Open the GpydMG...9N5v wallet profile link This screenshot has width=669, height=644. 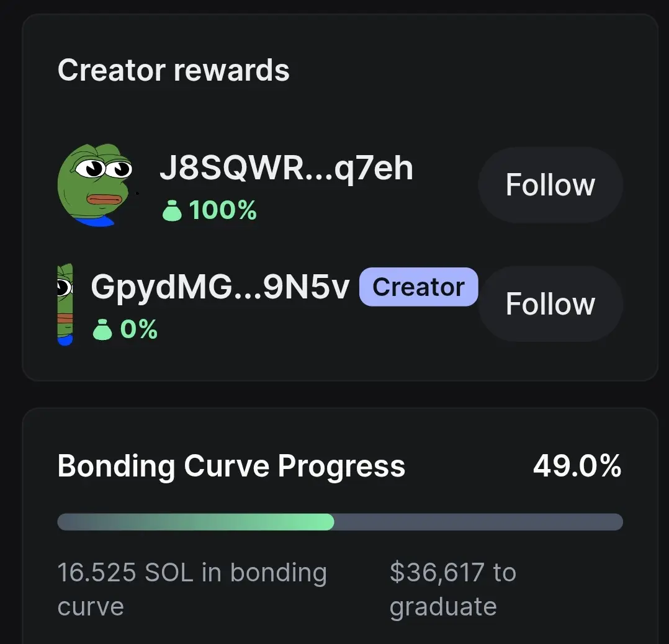click(220, 287)
